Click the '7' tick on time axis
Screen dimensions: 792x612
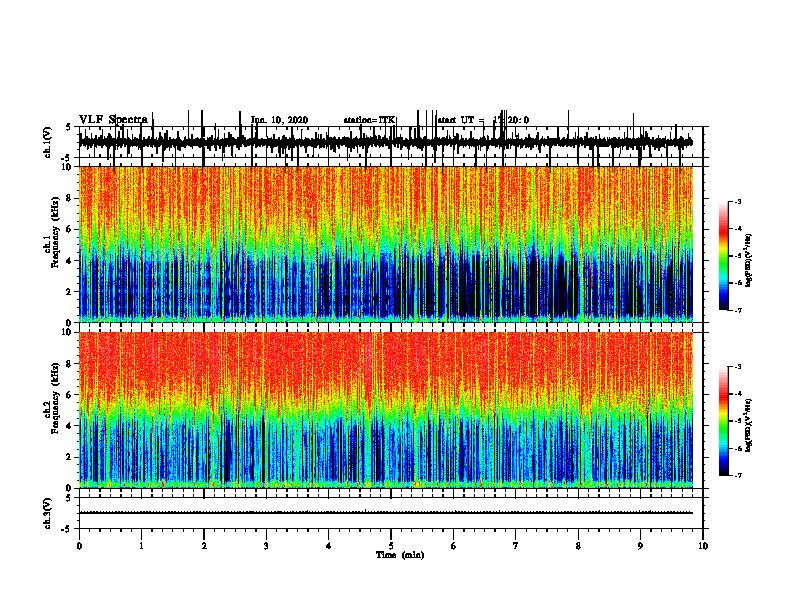click(516, 546)
